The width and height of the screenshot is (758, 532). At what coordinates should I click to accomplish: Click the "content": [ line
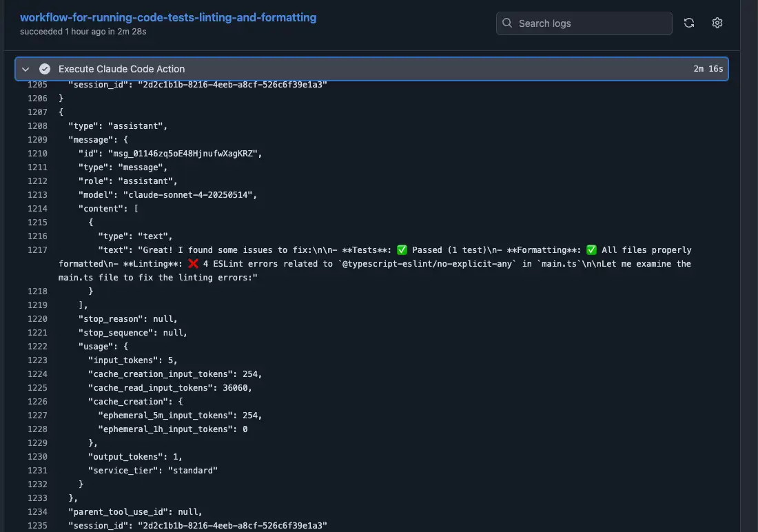click(108, 208)
